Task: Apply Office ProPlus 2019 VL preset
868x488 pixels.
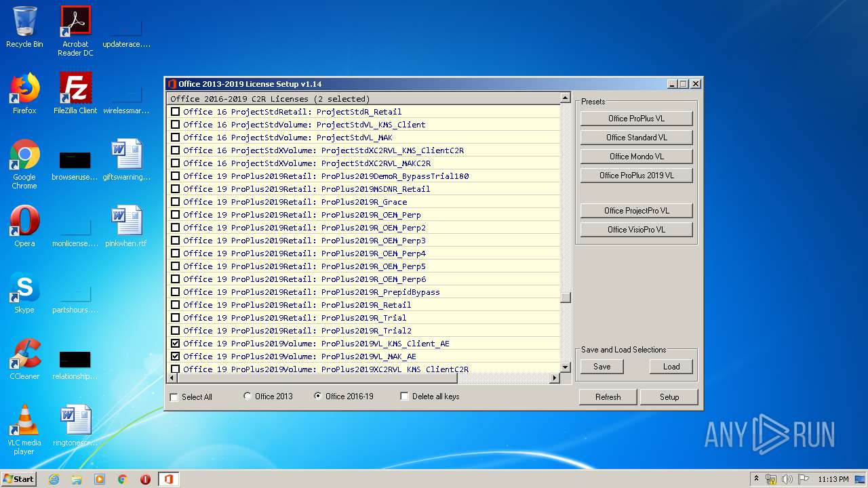Action: [x=636, y=176]
